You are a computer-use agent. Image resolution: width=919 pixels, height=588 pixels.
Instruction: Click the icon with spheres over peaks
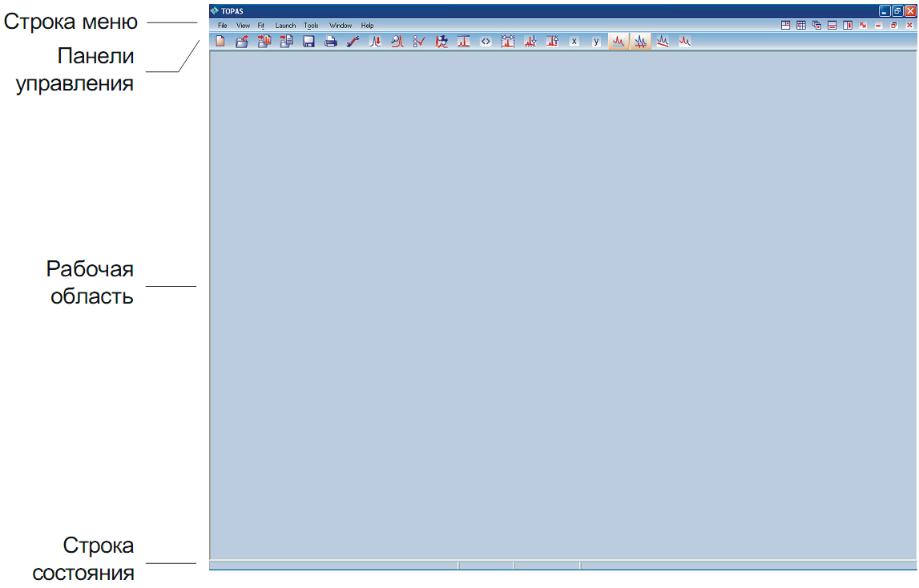(x=441, y=41)
